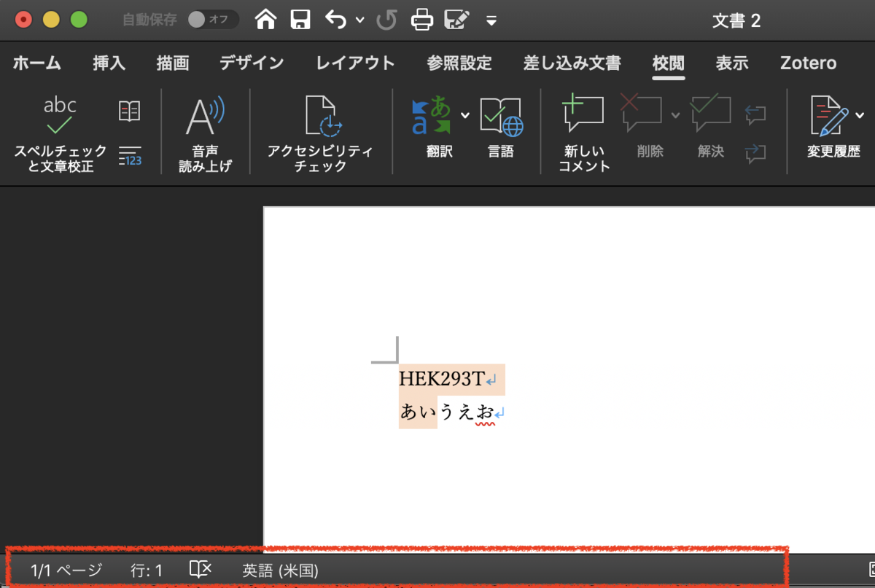Click the 文書 2 document title
The width and height of the screenshot is (875, 588).
(x=736, y=20)
